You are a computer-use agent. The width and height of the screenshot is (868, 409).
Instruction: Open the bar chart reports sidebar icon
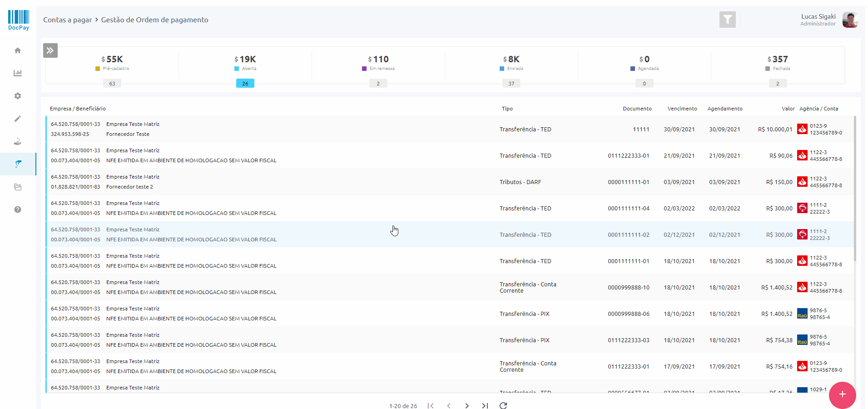18,73
